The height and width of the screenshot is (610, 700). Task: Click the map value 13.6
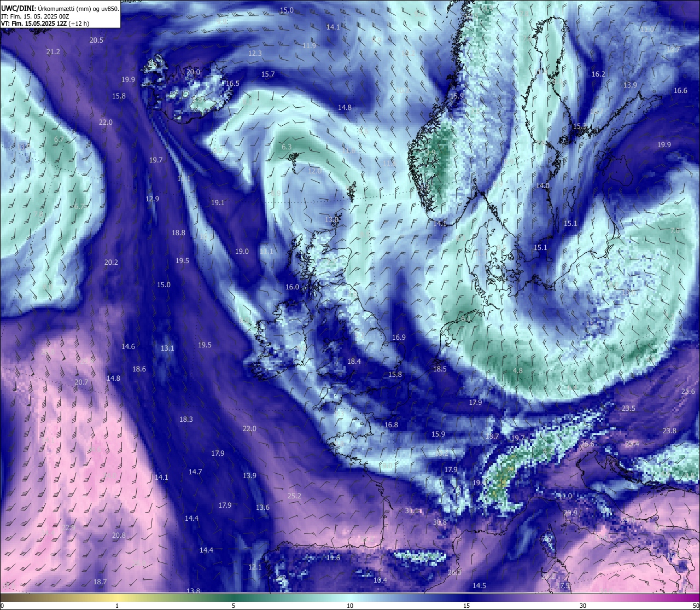(x=262, y=507)
